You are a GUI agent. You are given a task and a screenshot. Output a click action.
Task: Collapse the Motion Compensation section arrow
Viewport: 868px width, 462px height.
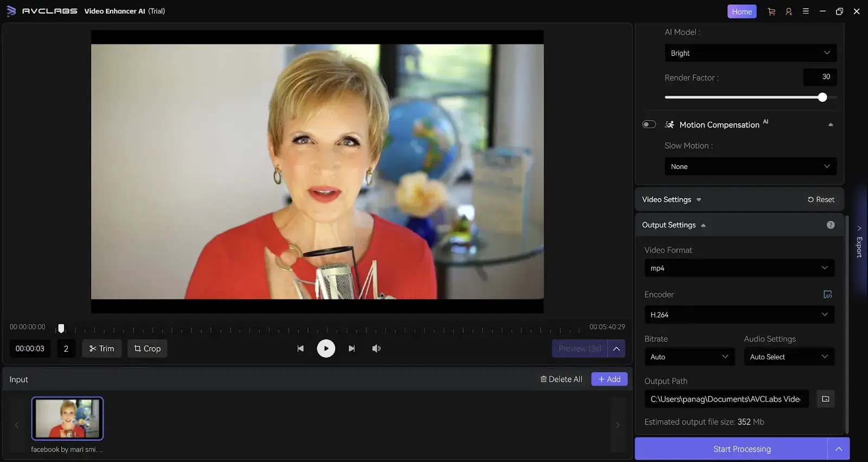point(830,125)
